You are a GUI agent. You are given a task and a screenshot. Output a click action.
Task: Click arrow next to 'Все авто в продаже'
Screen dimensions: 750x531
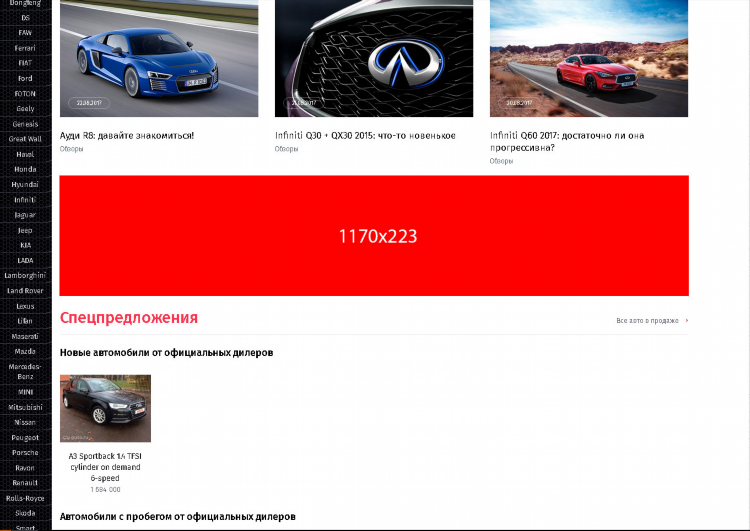[x=686, y=321]
